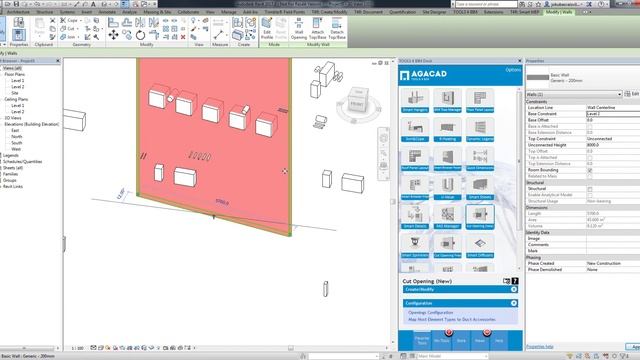The image size is (640, 360).
Task: Click the Edit Profile icon
Action: (x=267, y=29)
